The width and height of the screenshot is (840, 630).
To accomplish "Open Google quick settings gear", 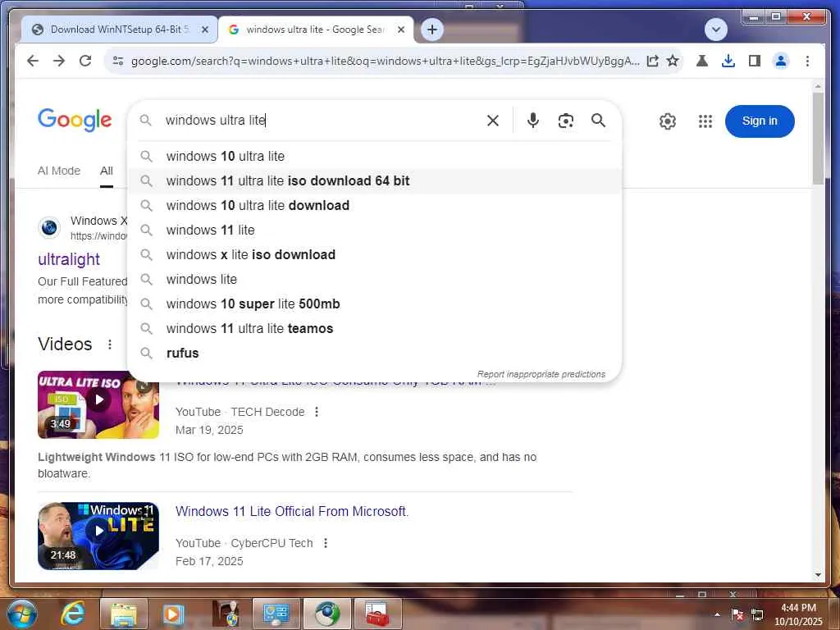I will tap(668, 121).
